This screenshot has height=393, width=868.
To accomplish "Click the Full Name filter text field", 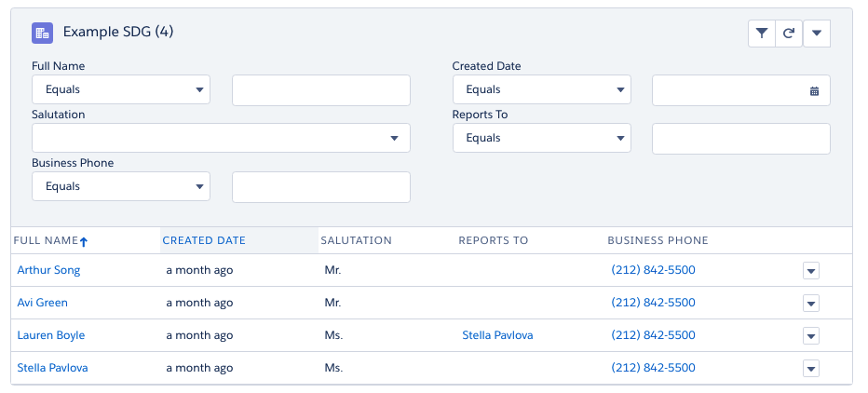I will (x=321, y=90).
